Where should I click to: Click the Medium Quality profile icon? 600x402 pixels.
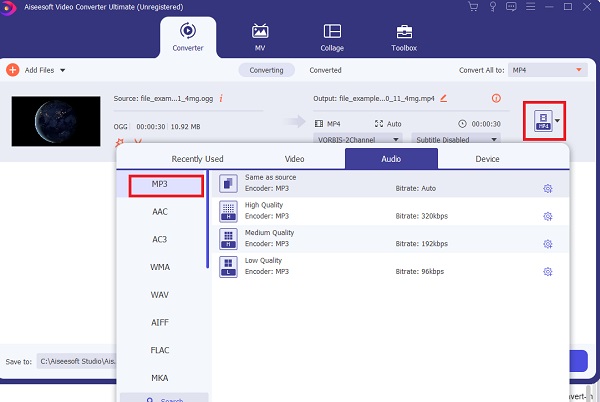point(228,239)
